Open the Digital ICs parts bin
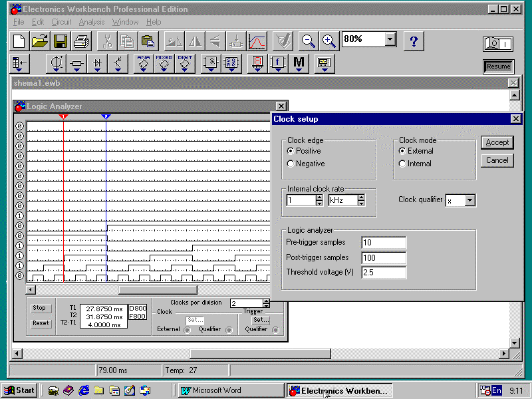The image size is (532, 399). [185, 63]
